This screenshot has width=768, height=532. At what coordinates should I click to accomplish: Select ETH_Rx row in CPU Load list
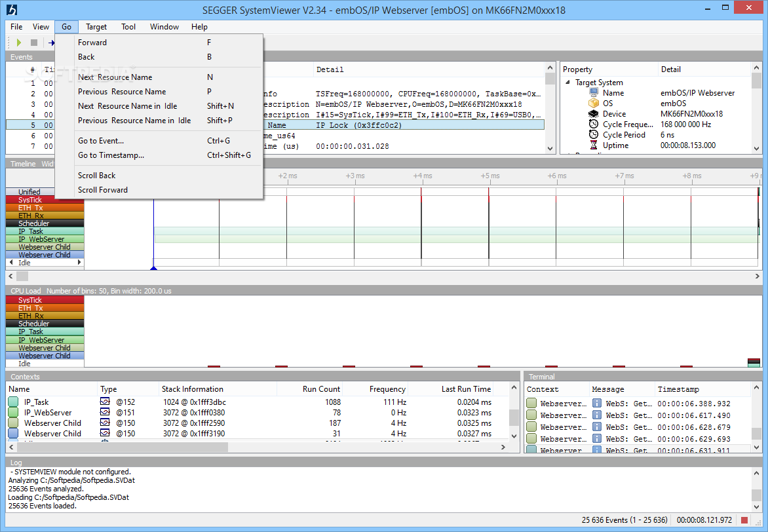[x=45, y=316]
